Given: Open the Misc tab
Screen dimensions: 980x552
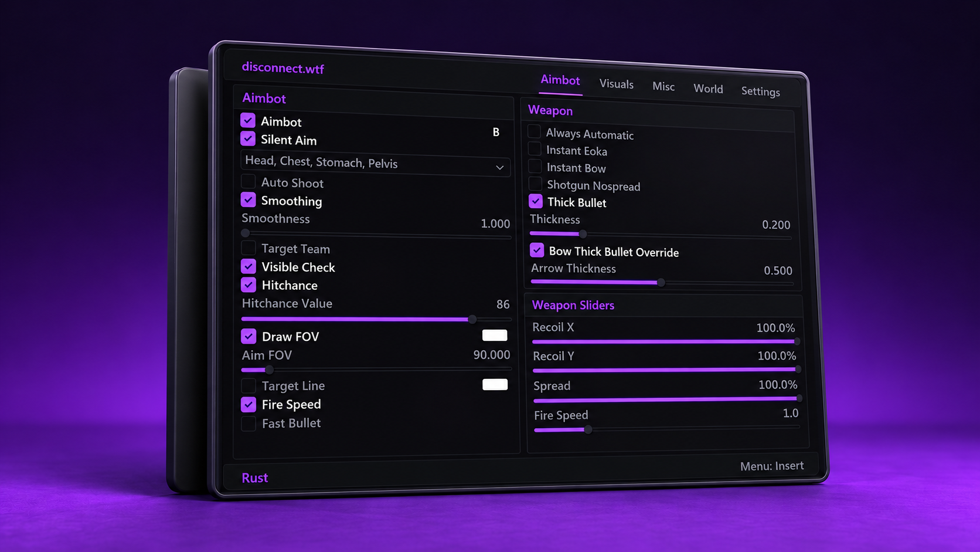Looking at the screenshot, I should 663,86.
